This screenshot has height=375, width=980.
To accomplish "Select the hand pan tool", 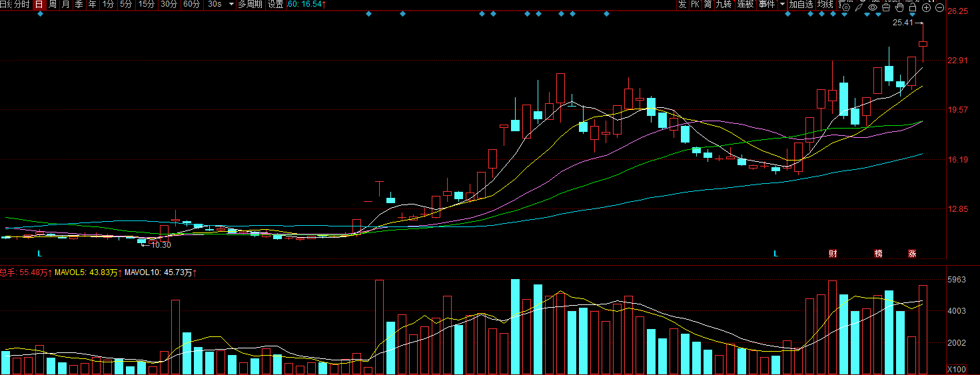I will [899, 8].
